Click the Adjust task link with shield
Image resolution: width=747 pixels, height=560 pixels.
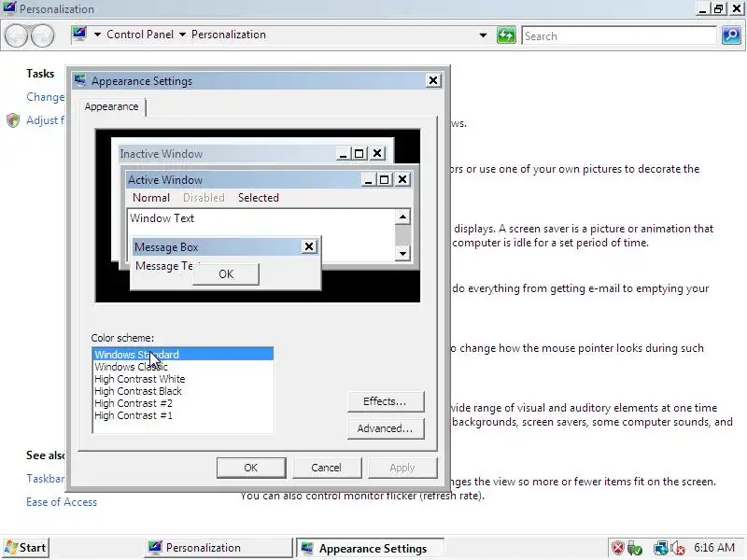click(45, 120)
